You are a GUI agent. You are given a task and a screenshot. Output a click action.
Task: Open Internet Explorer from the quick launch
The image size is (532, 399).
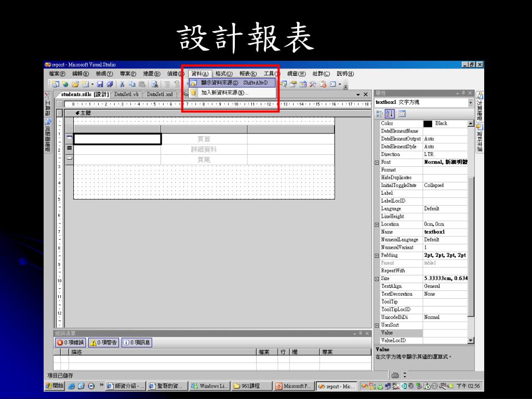(x=72, y=386)
